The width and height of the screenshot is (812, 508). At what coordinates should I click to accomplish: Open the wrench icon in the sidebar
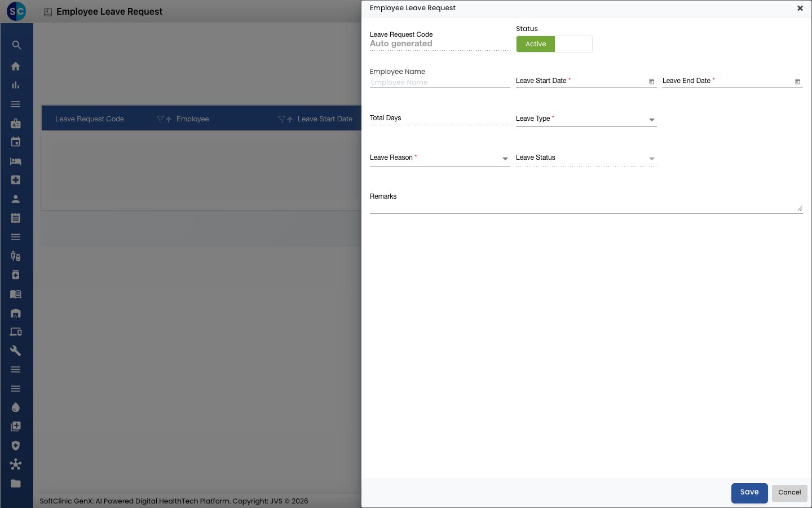tap(16, 351)
